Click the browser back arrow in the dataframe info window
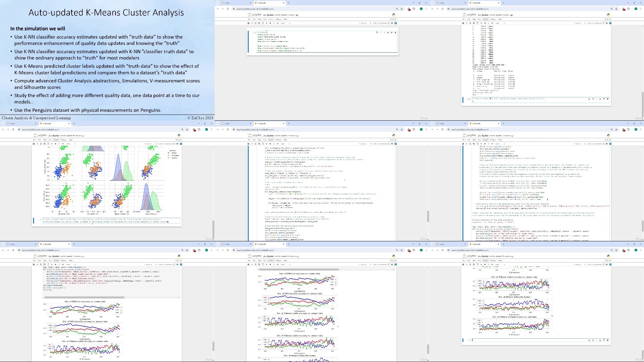644x362 pixels. (x=432, y=9)
